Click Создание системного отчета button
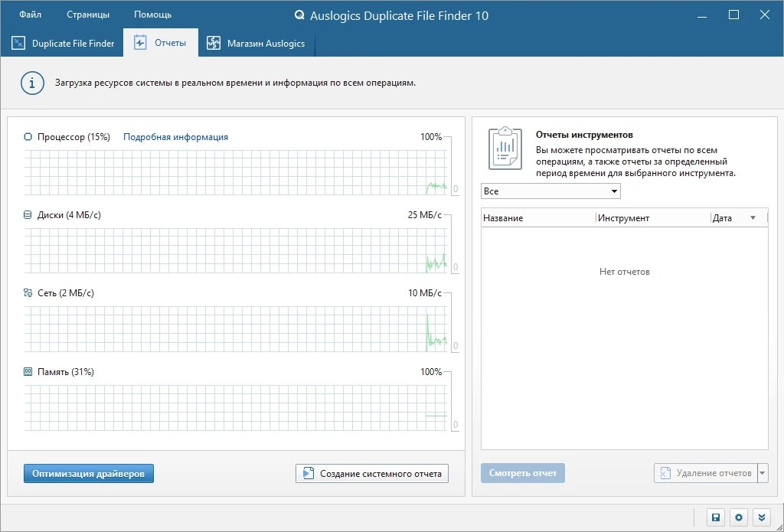Screen dimensions: 784x532 point(372,474)
